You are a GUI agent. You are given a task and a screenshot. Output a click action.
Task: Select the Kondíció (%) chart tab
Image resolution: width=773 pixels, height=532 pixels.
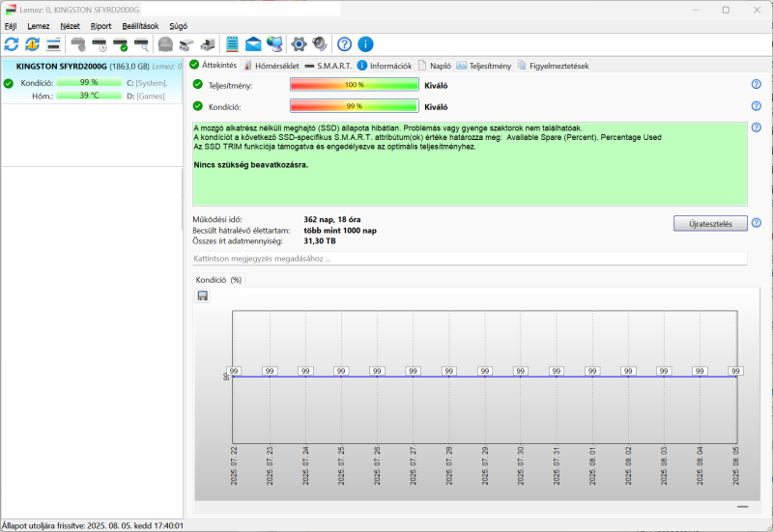click(x=218, y=280)
